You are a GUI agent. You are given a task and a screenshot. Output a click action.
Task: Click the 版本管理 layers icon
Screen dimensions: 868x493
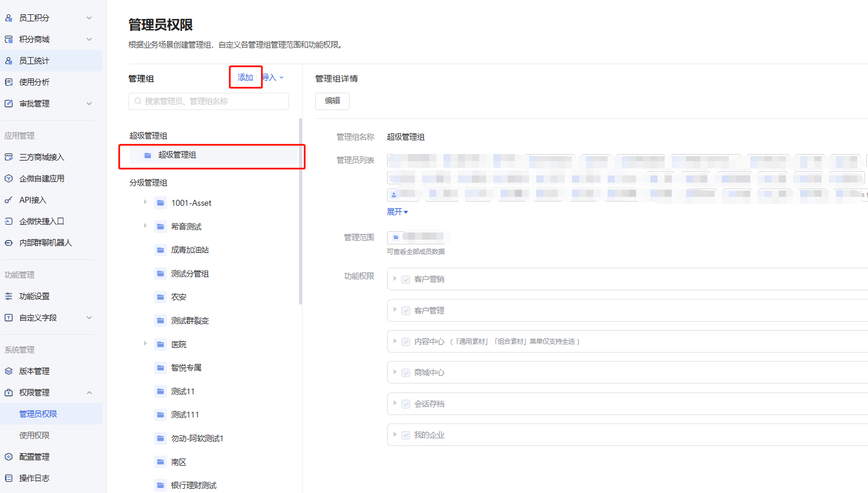coord(9,371)
